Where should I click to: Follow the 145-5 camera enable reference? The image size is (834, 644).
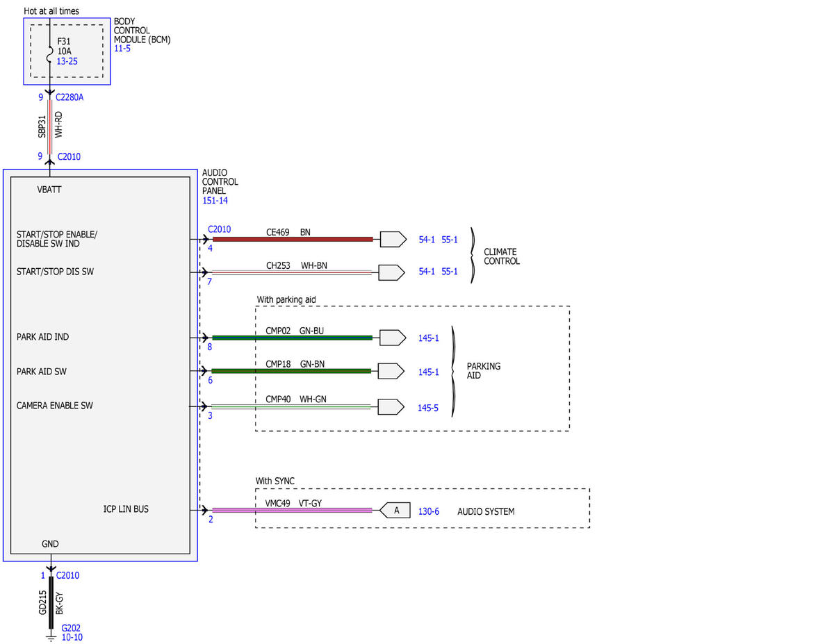click(428, 408)
